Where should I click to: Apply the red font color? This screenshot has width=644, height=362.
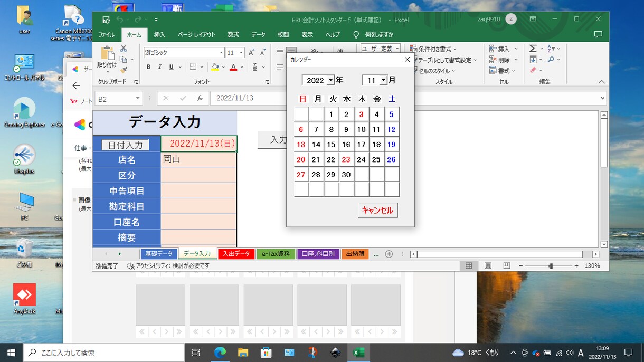(x=233, y=67)
